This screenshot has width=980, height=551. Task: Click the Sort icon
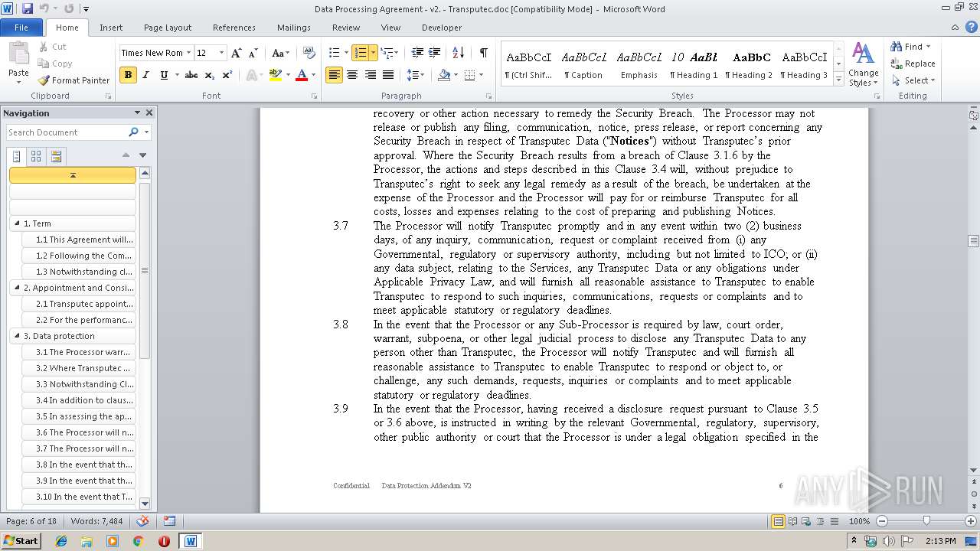point(459,53)
